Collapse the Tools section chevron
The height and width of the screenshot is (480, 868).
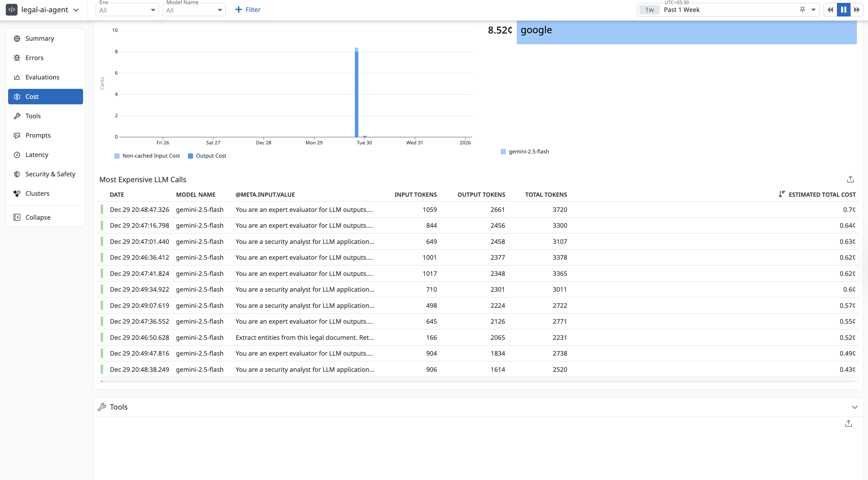[854, 407]
